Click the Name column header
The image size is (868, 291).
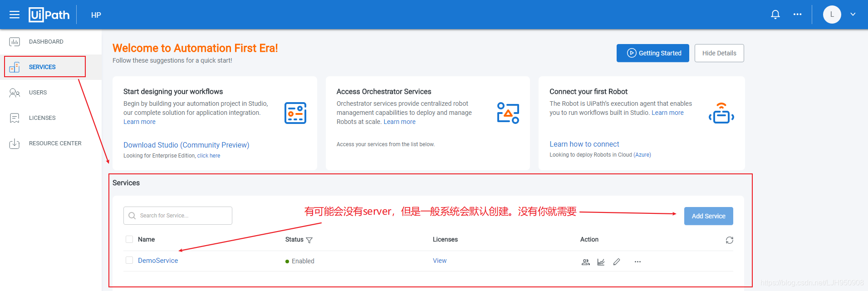tap(146, 239)
